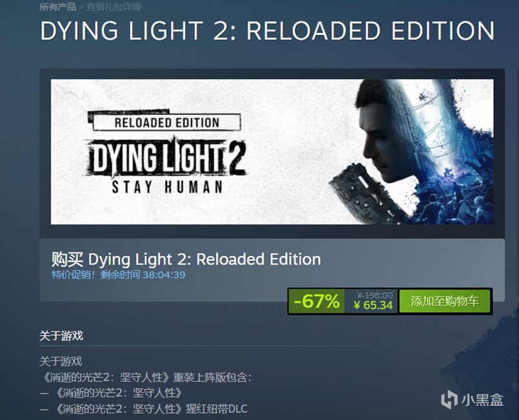Click the -67% discount badge
Image resolution: width=519 pixels, height=420 pixels.
click(317, 301)
